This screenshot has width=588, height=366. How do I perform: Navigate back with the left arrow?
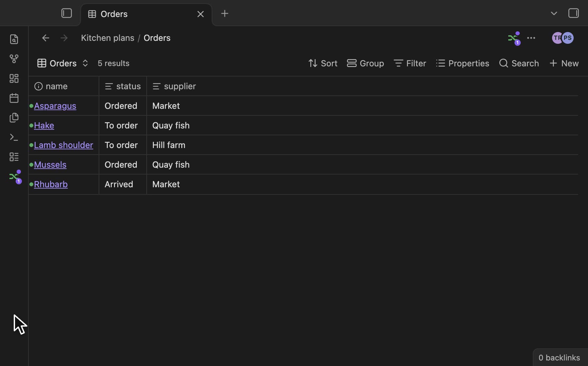46,38
